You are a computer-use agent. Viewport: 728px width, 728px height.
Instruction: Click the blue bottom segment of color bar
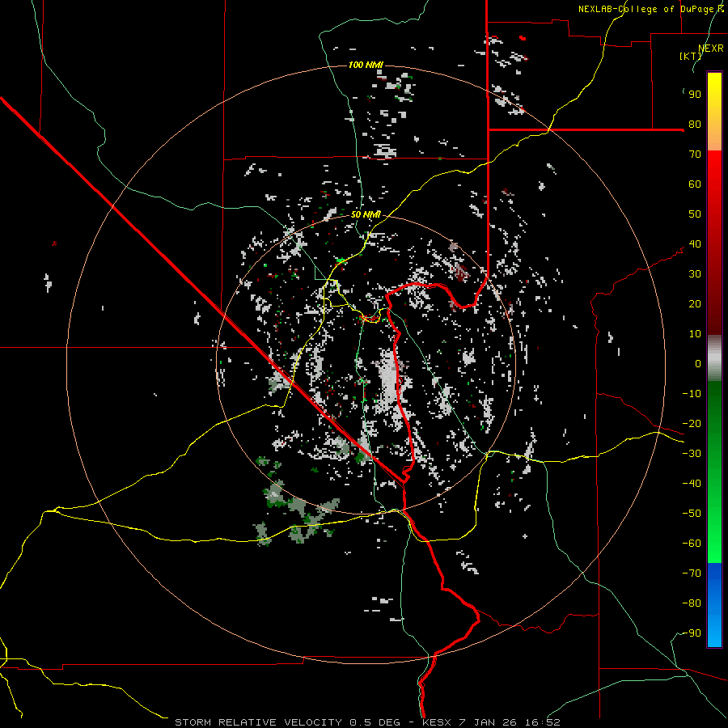coord(714,605)
